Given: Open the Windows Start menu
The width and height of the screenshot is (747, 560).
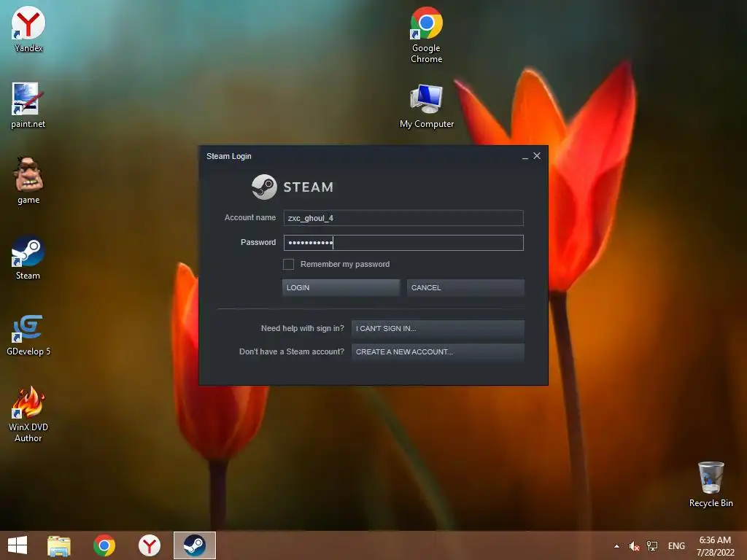Looking at the screenshot, I should pyautogui.click(x=18, y=545).
